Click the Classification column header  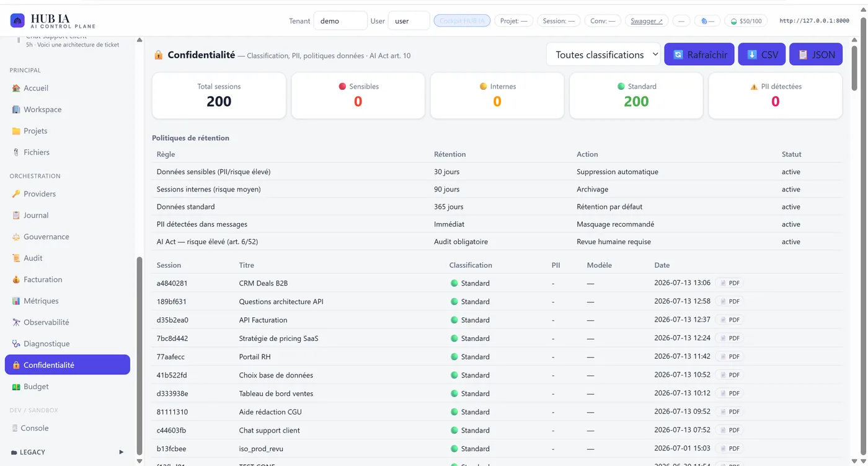coord(471,265)
